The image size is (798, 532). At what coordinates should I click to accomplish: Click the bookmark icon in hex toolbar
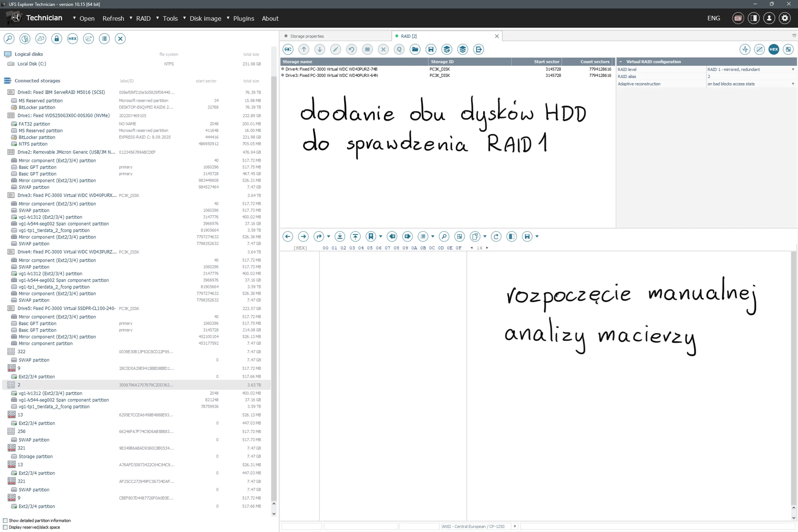371,236
